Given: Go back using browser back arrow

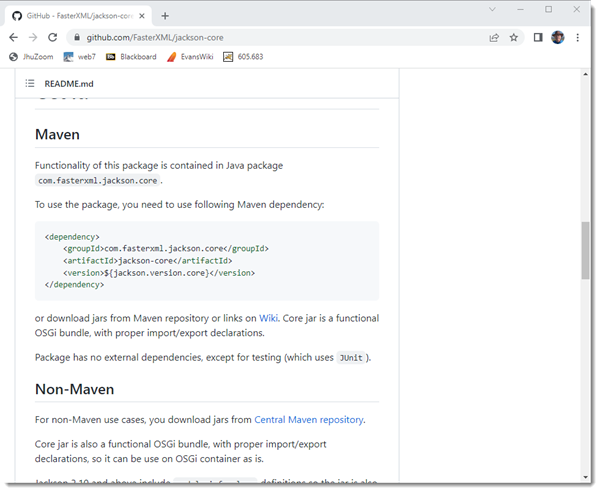Looking at the screenshot, I should tap(13, 37).
